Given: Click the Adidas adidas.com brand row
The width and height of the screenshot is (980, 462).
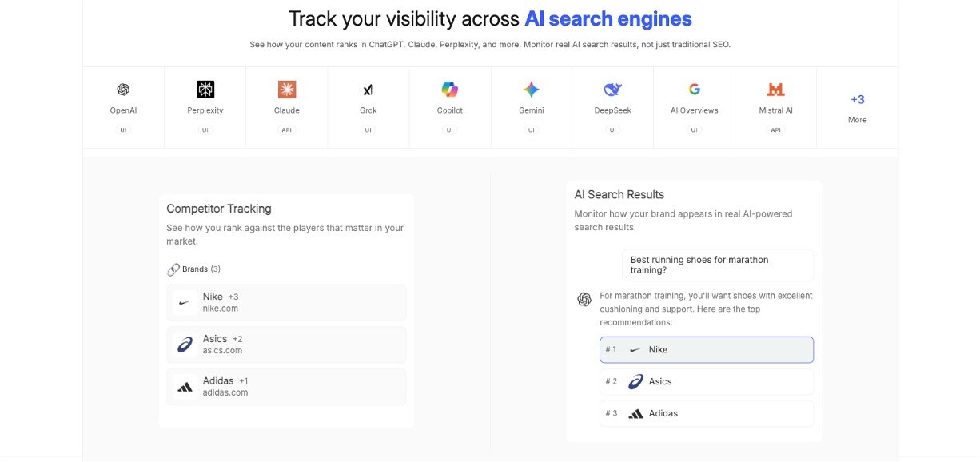Looking at the screenshot, I should coord(286,387).
